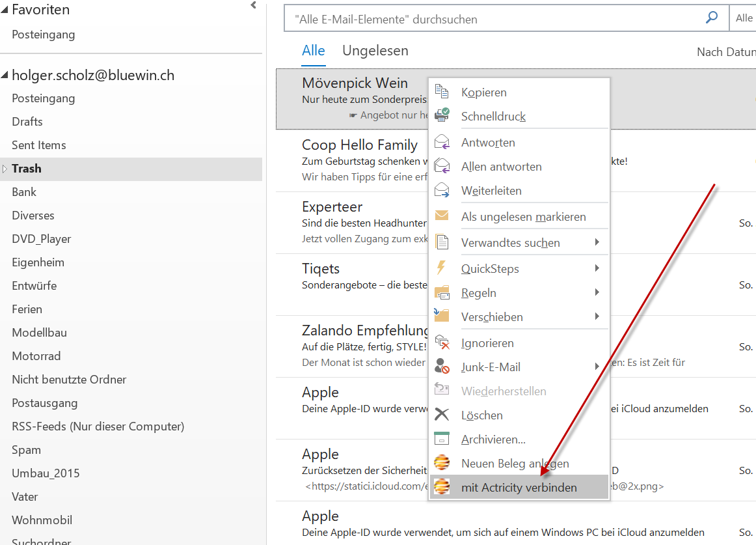Image resolution: width=756 pixels, height=545 pixels.
Task: Expand Regeln submenu arrow
Action: [597, 292]
